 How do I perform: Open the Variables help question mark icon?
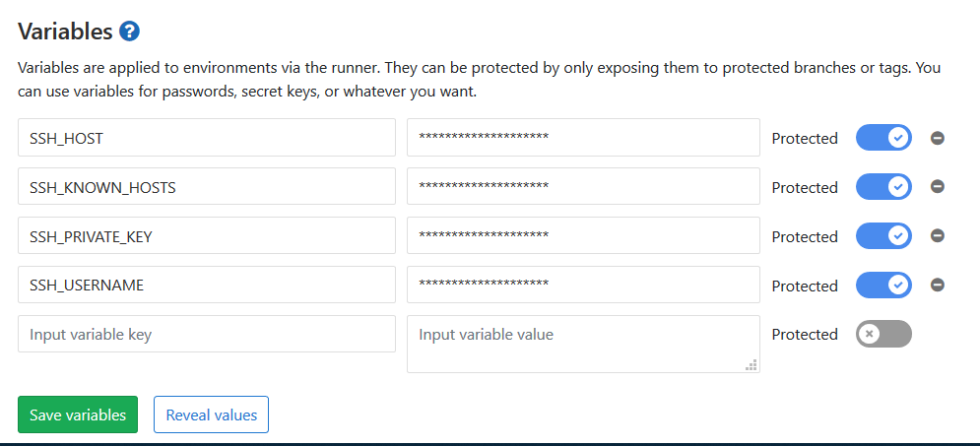(129, 31)
